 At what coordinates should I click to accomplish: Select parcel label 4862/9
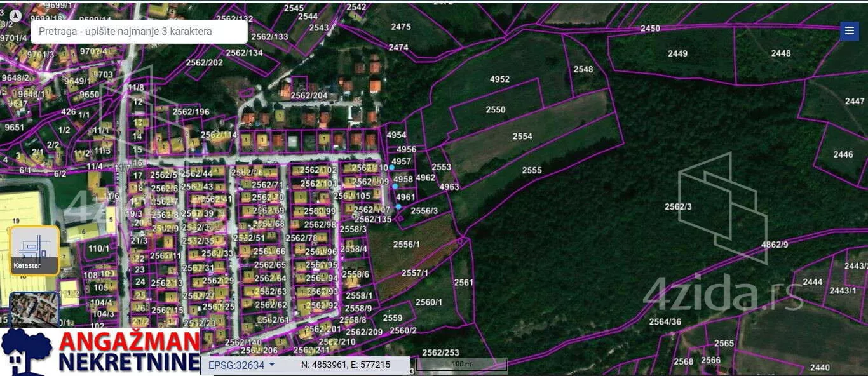click(x=774, y=245)
